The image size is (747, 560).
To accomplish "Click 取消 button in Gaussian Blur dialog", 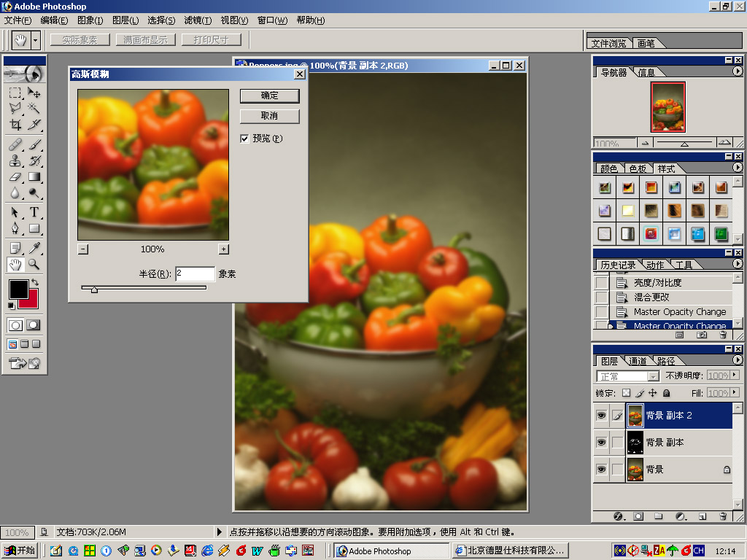I will click(270, 116).
